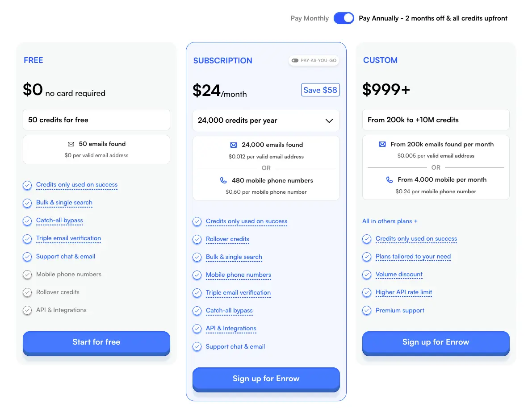Toggle the monthly/annual billing switch
The width and height of the screenshot is (532, 408).
[x=343, y=18]
